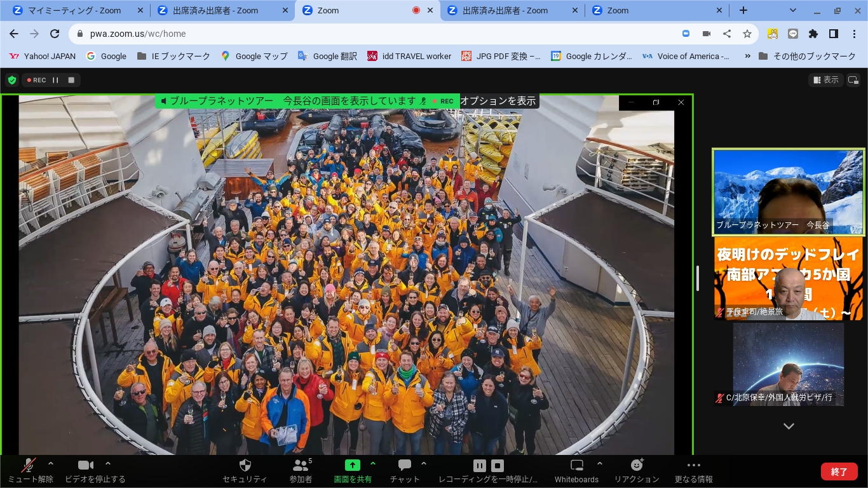Stop recording from top REC indicator

coord(71,80)
